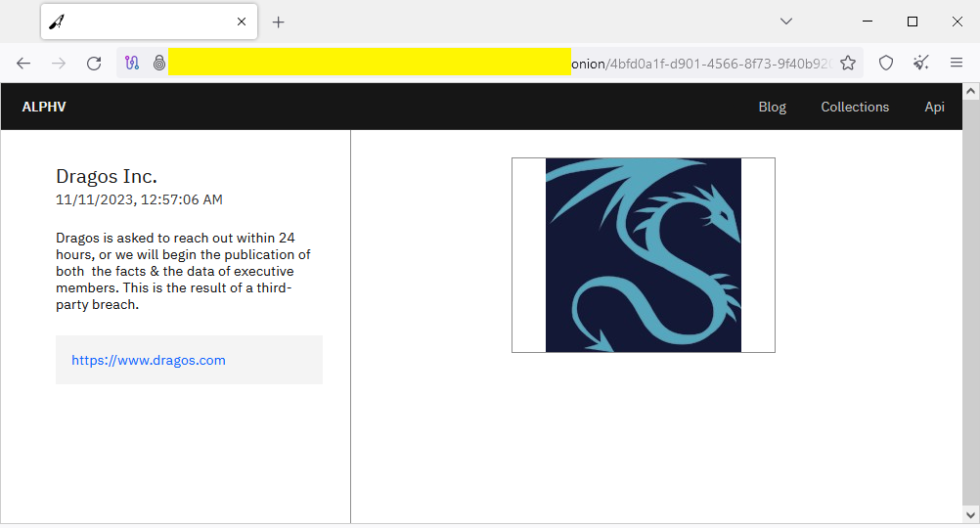
Task: Bookmark this page with the star icon
Action: [848, 64]
